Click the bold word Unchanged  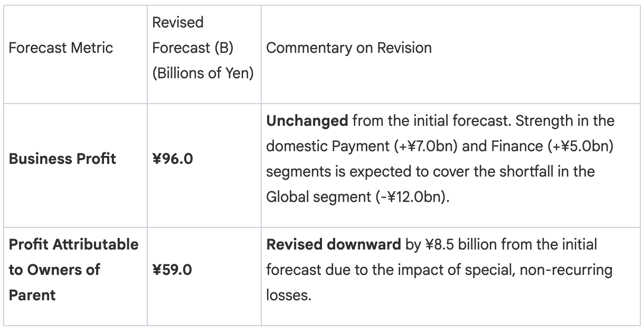pyautogui.click(x=307, y=121)
